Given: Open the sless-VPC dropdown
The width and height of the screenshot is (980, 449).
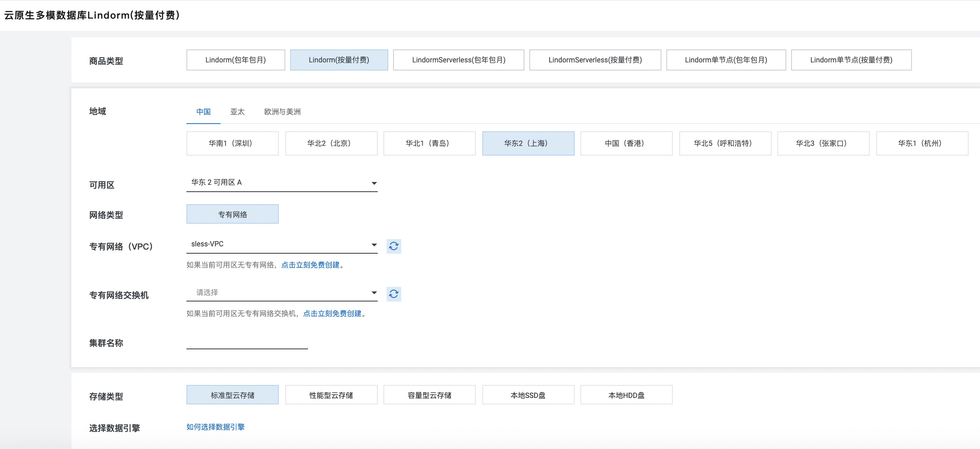Looking at the screenshot, I should 282,244.
